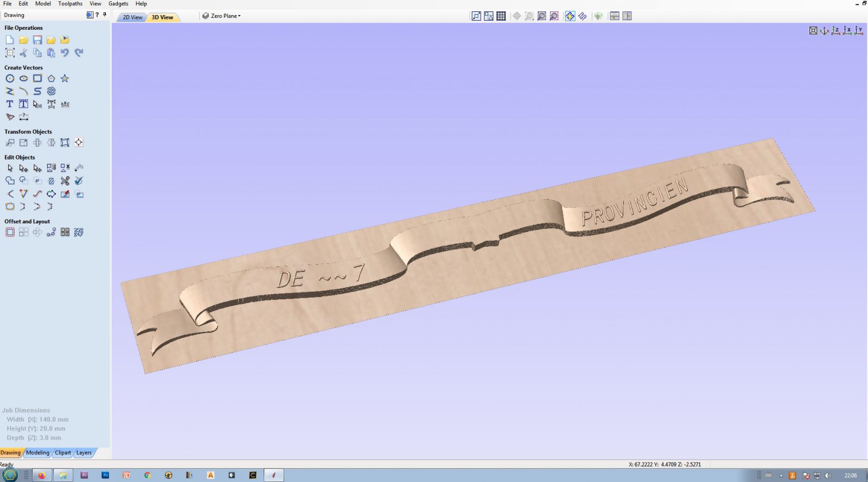This screenshot has height=482, width=868.
Task: Click the help question mark in Drawing panel
Action: tap(97, 15)
